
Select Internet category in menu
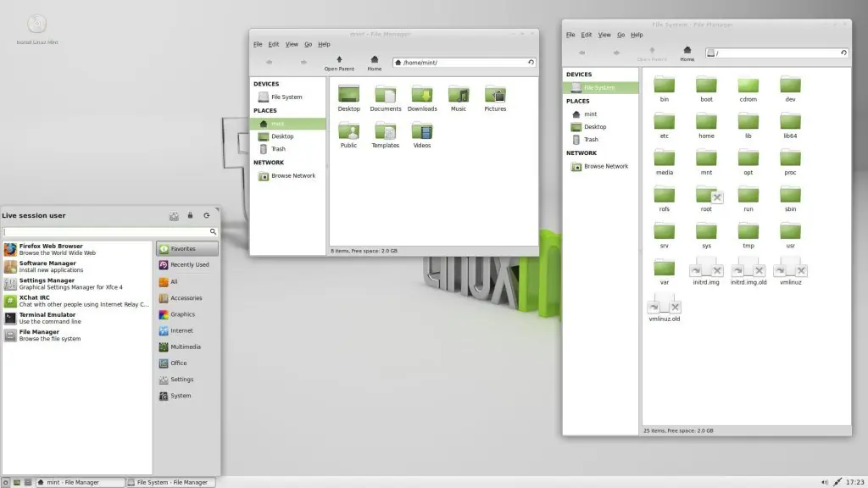tap(187, 331)
